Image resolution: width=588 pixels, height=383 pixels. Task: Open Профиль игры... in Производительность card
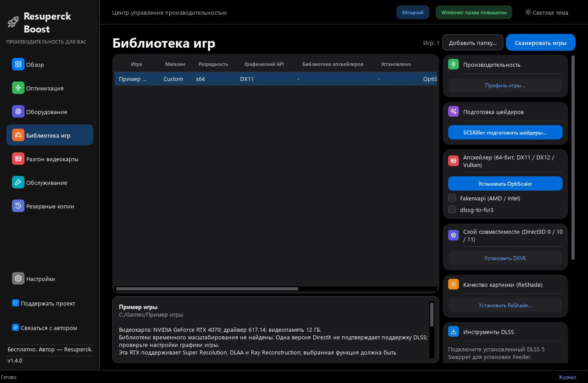pyautogui.click(x=505, y=85)
